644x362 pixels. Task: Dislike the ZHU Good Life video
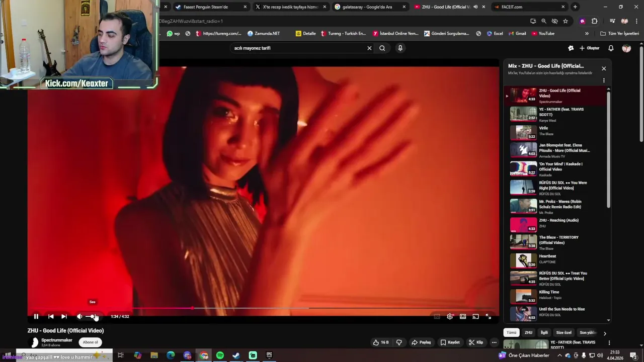pyautogui.click(x=399, y=342)
